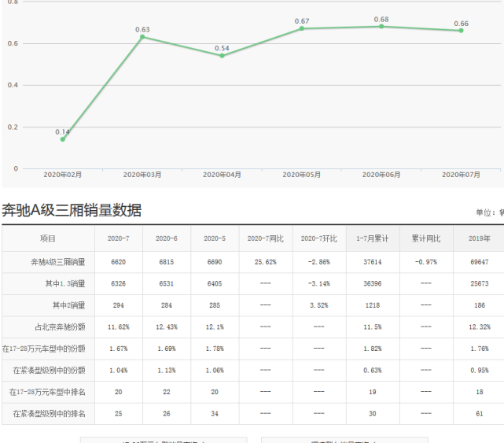Click the -2.86% month-over-month cell
This screenshot has height=443, width=504.
[319, 262]
